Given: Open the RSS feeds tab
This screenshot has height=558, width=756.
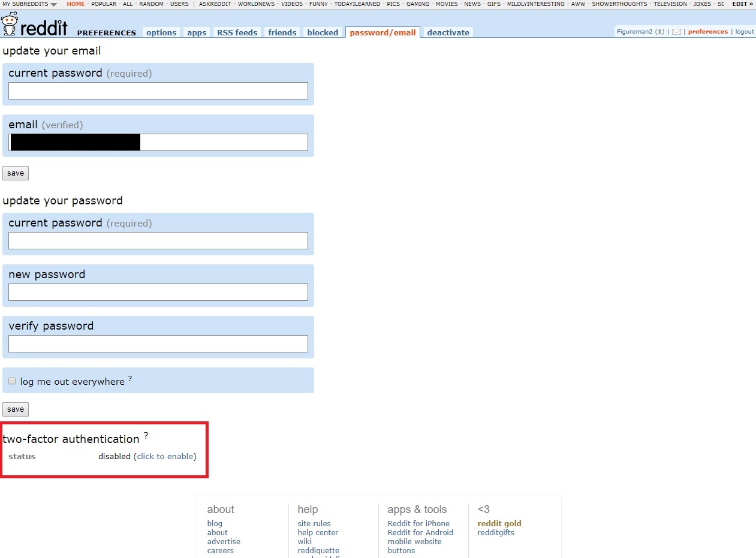Looking at the screenshot, I should pos(237,32).
